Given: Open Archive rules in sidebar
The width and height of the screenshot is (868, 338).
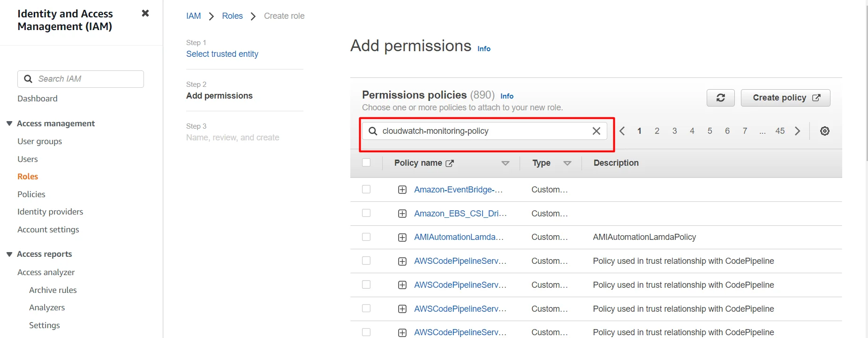Looking at the screenshot, I should pyautogui.click(x=53, y=290).
